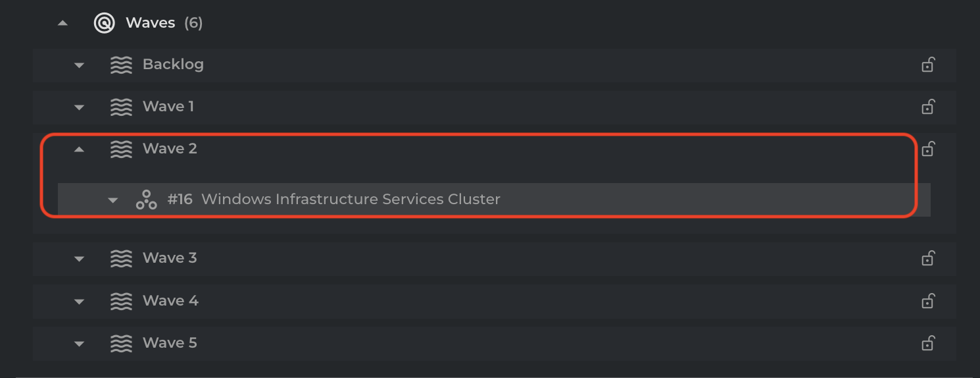Collapse the Waves section
The height and width of the screenshot is (378, 980).
click(x=62, y=23)
